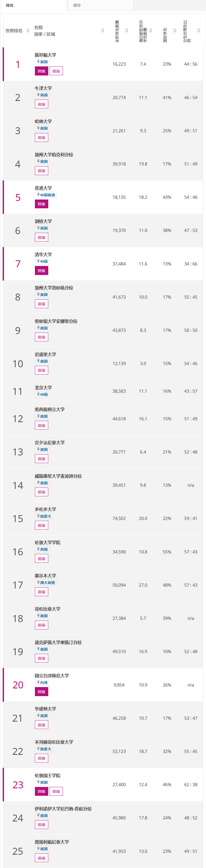Click 中国香港 country link
Image resolution: width=206 pixels, height=868 pixels.
[48, 195]
